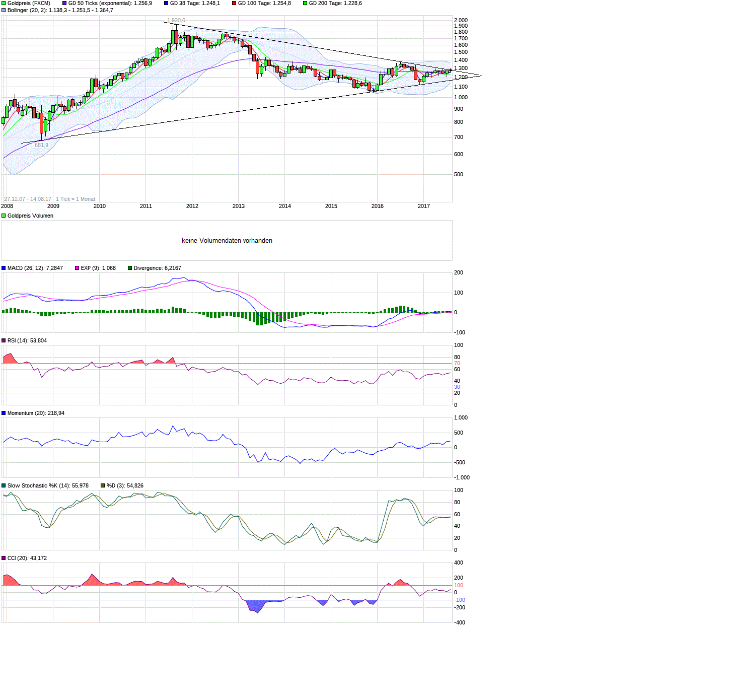
Task: Toggle the Goldpreis Volumen display
Action: (x=3, y=216)
